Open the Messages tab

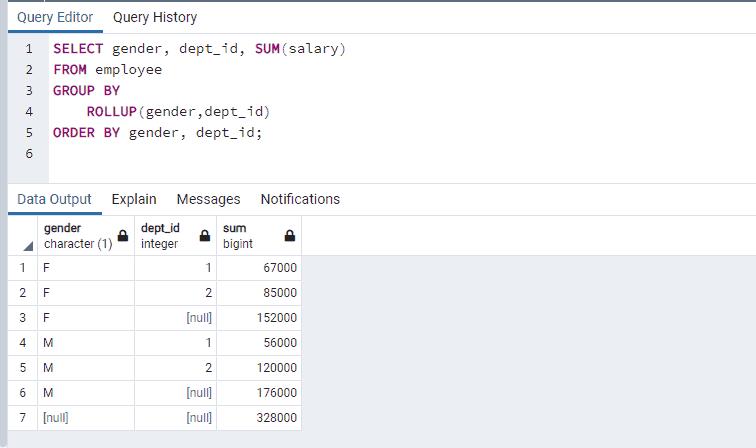click(x=208, y=199)
